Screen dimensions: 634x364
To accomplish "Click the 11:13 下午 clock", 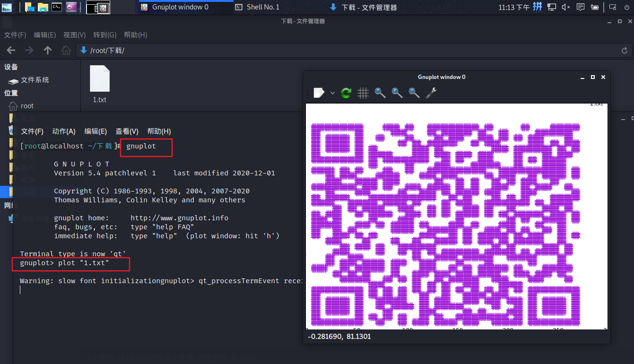I will (514, 7).
